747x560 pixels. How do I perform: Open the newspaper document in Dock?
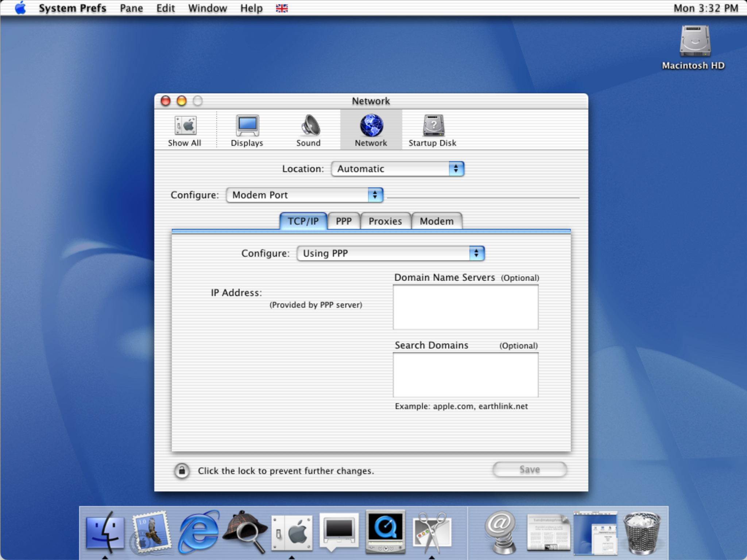(x=548, y=532)
